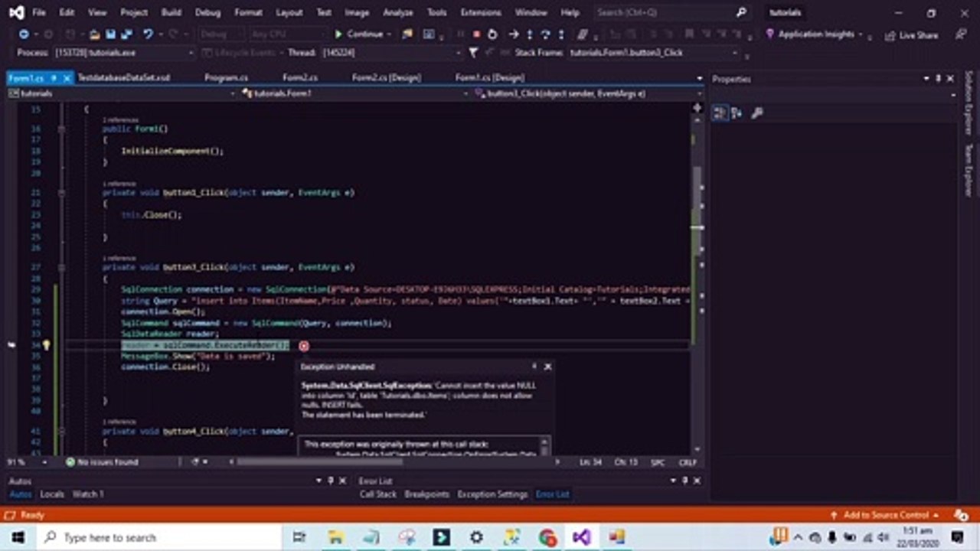Switch to TestdatabaseDataSet.xsd tab
980x551 pixels.
123,78
